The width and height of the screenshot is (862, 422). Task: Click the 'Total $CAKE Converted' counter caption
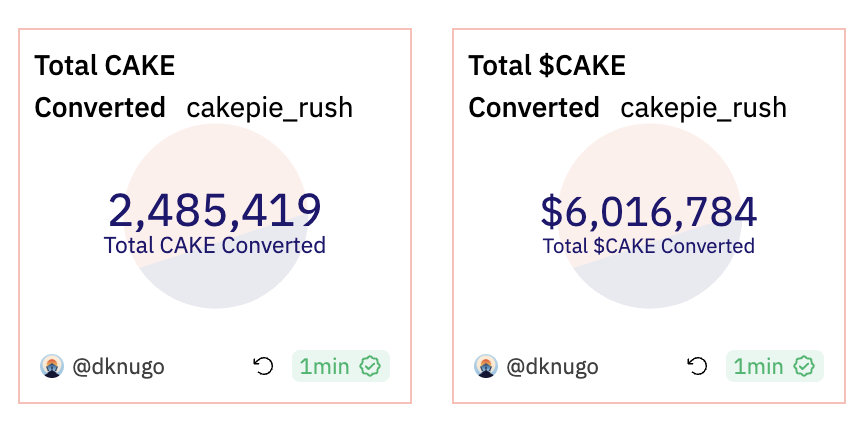point(648,245)
